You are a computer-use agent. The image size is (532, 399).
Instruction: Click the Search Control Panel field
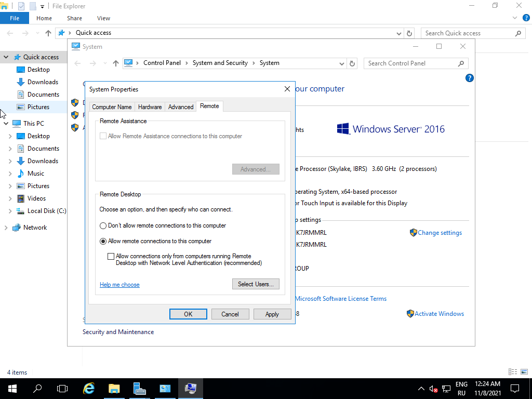click(x=410, y=63)
